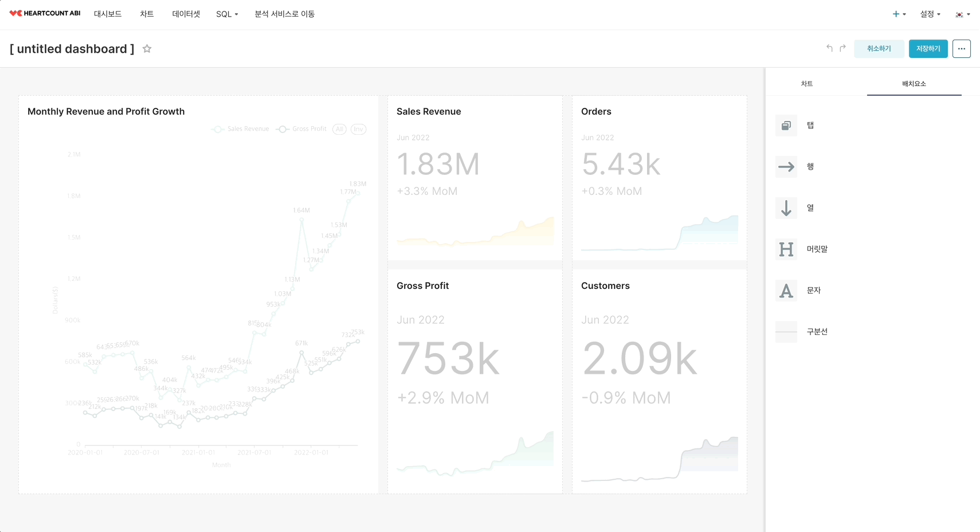Open the SQL dropdown menu
Viewport: 980px width, 532px height.
(227, 14)
